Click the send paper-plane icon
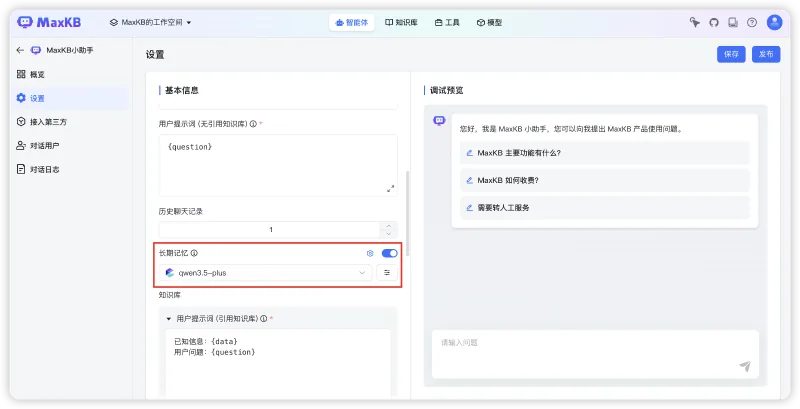The width and height of the screenshot is (800, 409). click(745, 366)
